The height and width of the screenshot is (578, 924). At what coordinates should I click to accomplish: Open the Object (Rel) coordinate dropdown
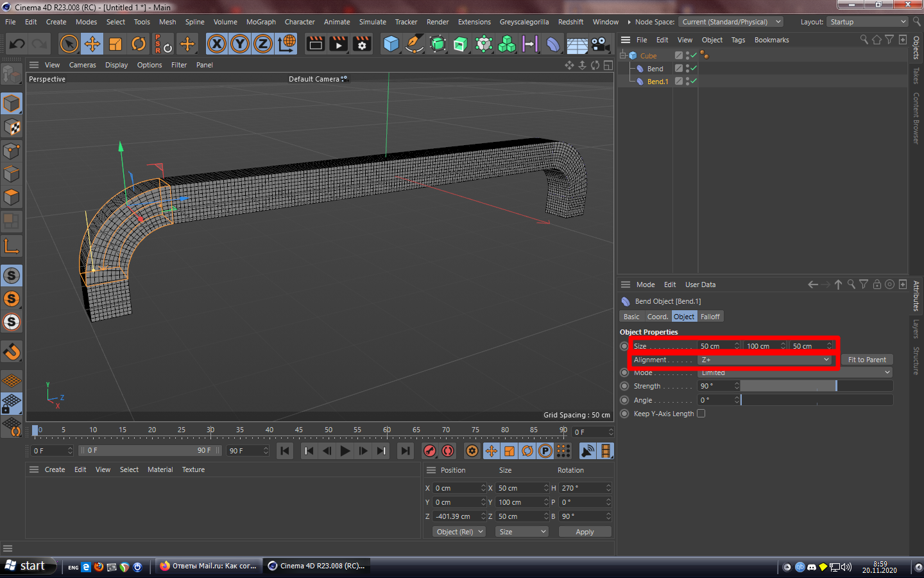(459, 532)
